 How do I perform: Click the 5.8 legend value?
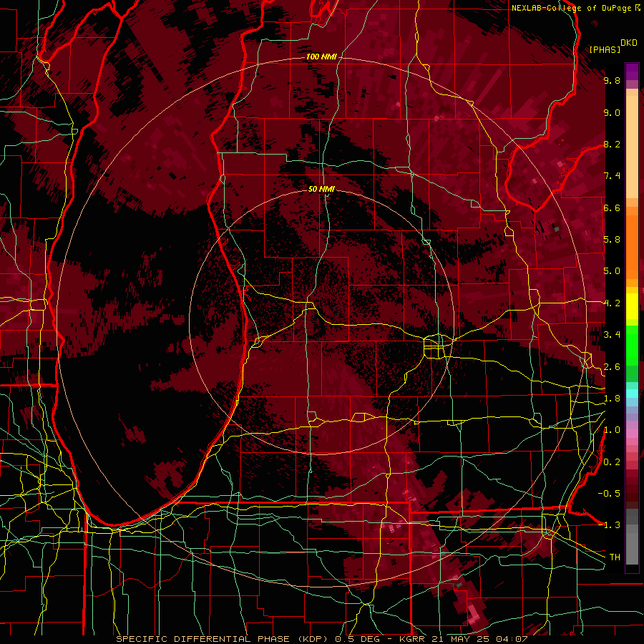point(612,240)
